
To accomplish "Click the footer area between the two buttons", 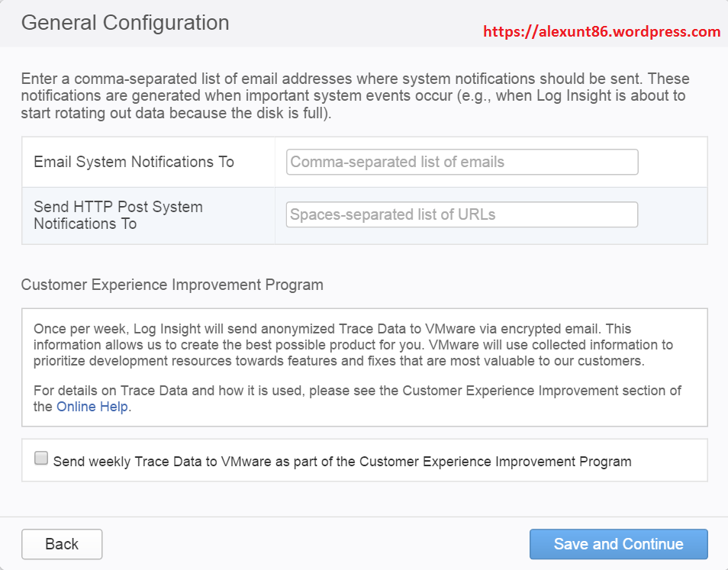I will [x=313, y=544].
